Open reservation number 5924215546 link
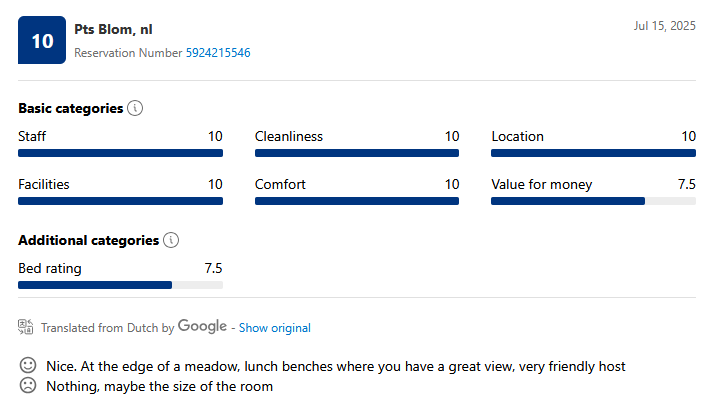 (x=218, y=53)
